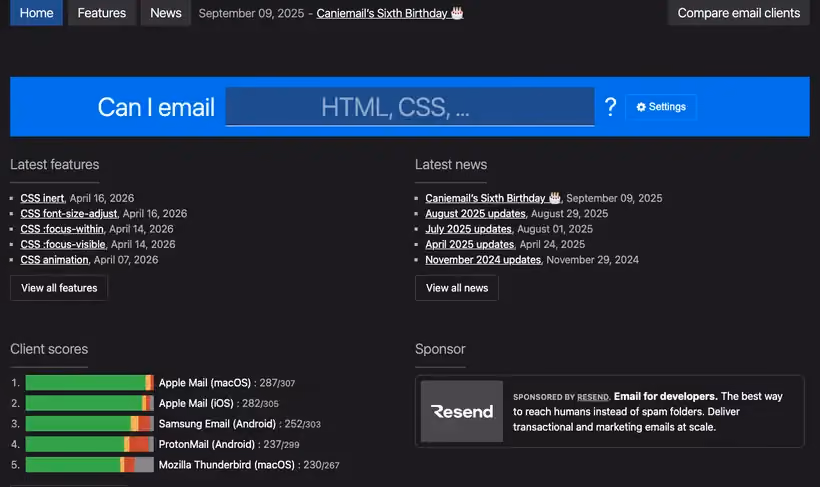Open the CSS :focus-visible feature link
This screenshot has height=487, width=820.
[x=63, y=244]
